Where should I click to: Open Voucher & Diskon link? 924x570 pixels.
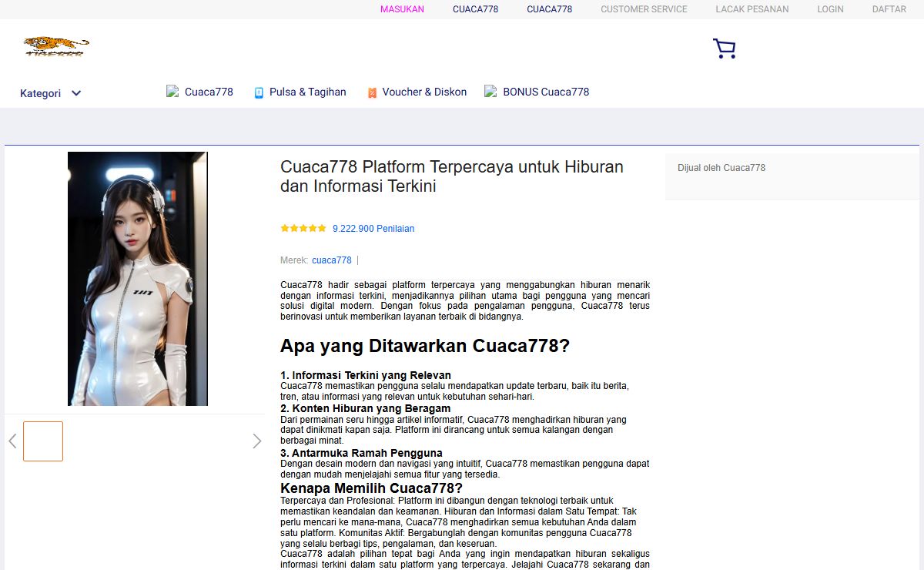point(424,92)
